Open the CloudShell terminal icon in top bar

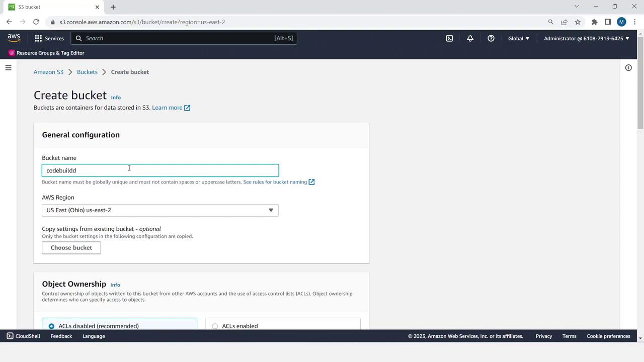449,38
